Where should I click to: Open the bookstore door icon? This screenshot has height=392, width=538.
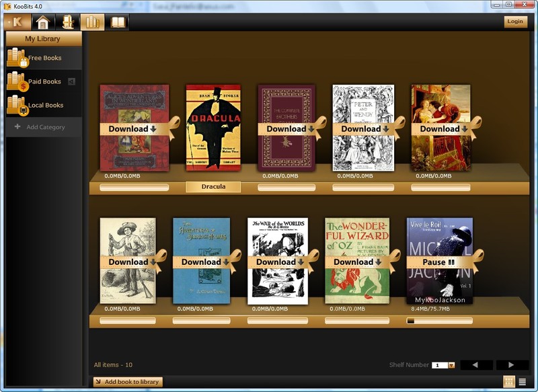[x=68, y=22]
